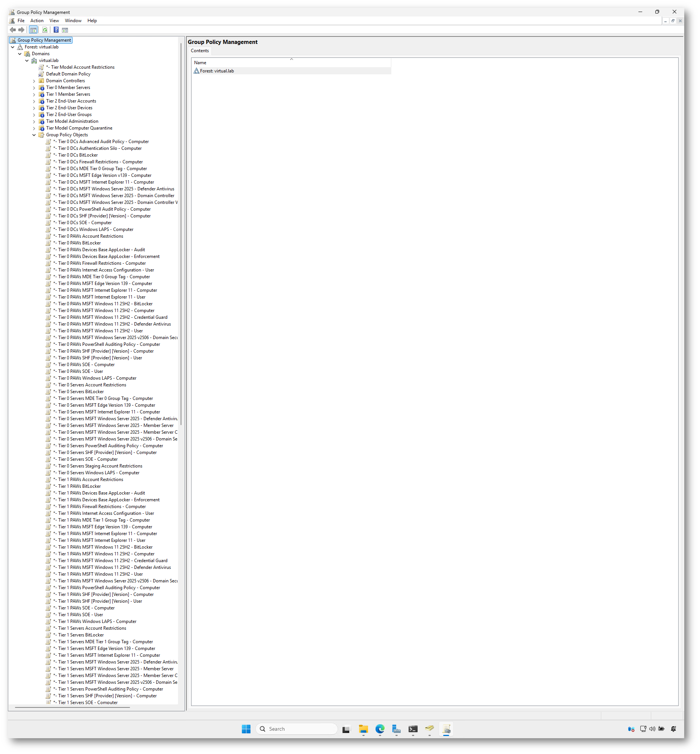The width and height of the screenshot is (700, 754).
Task: Open File Explorer from the taskbar
Action: (x=363, y=728)
